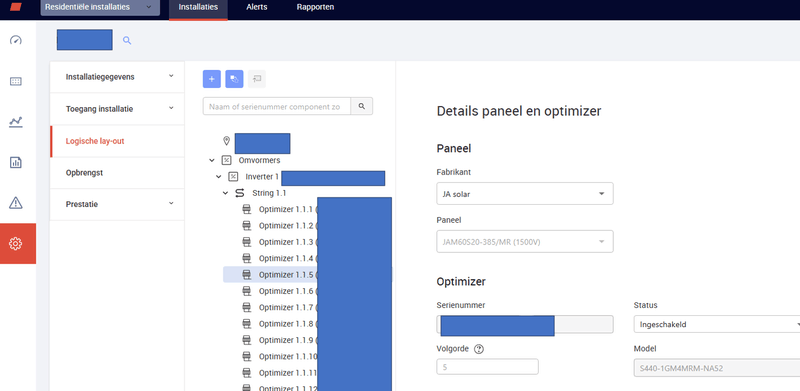Select Logische lay-out menu item
This screenshot has height=391, width=800.
tap(117, 141)
